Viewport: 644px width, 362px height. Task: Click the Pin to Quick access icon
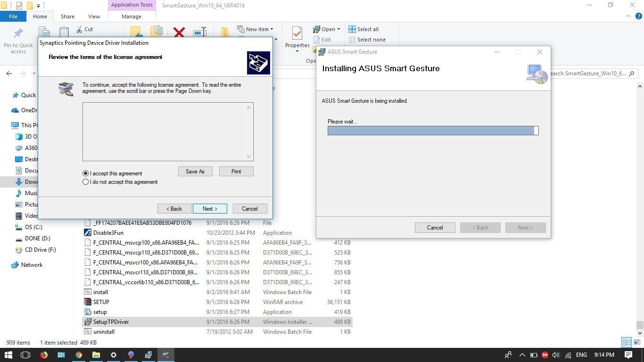pyautogui.click(x=18, y=33)
